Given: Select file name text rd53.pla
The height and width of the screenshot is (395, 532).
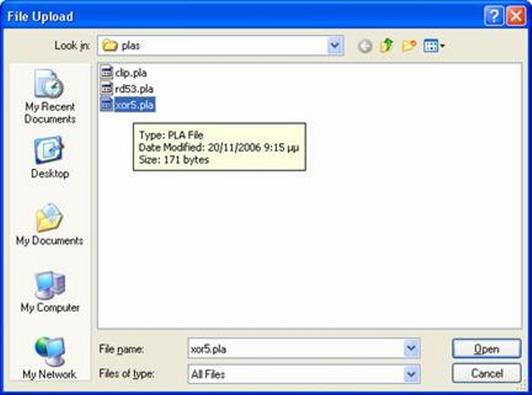Looking at the screenshot, I should pyautogui.click(x=134, y=89).
